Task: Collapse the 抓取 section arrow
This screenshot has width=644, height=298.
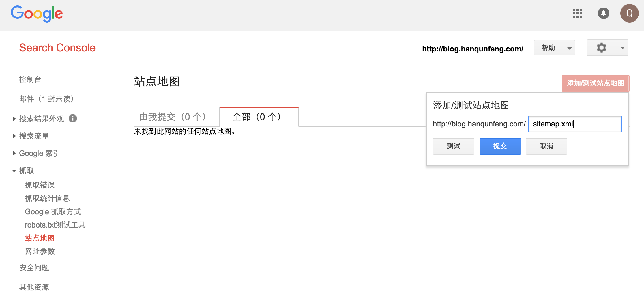Action: [x=14, y=171]
